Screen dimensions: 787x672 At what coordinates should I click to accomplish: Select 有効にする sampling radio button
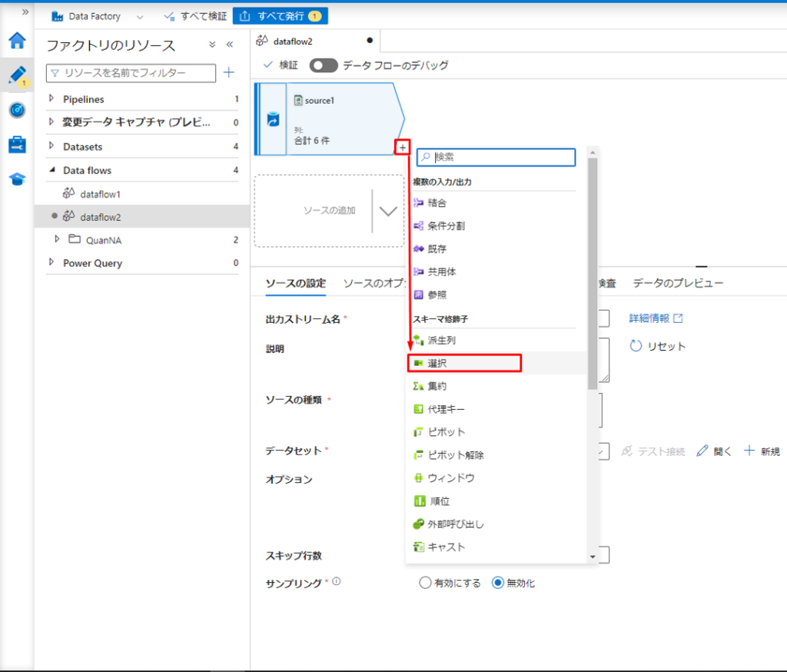click(x=425, y=583)
